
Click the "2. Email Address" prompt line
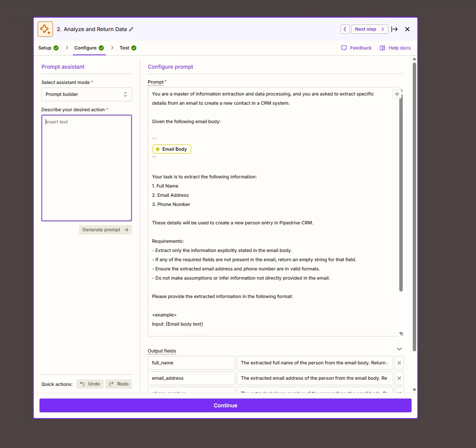pos(170,195)
